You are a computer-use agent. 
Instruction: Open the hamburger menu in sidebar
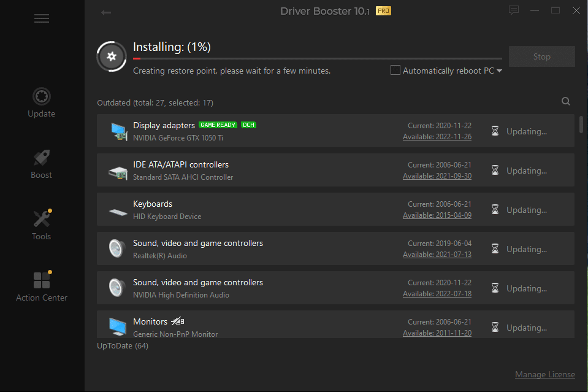click(x=42, y=18)
